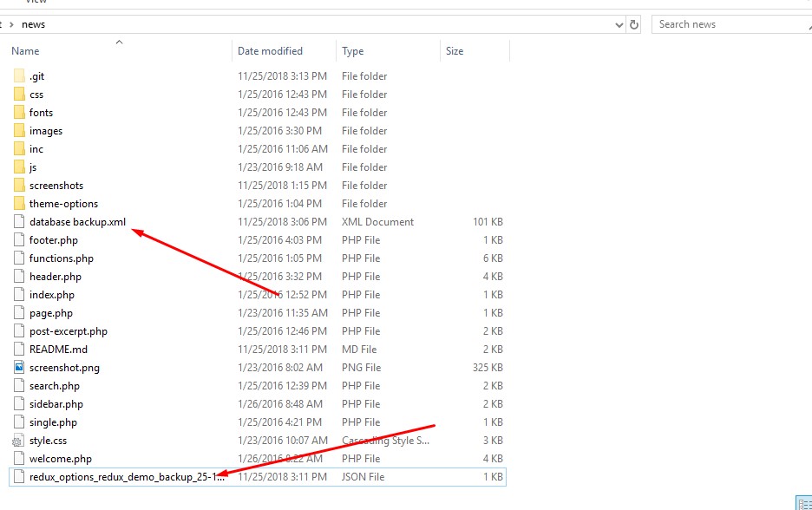Select the theme-options folder name

tap(63, 204)
